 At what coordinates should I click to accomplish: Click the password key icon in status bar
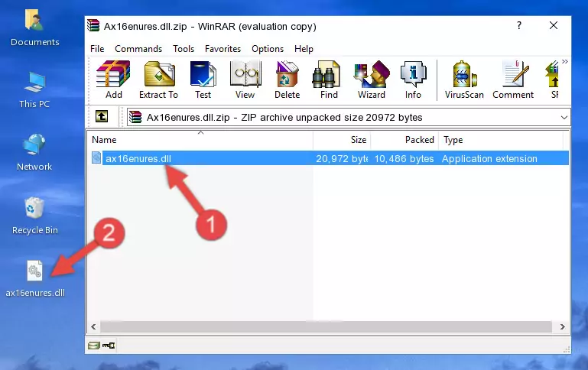(x=109, y=346)
